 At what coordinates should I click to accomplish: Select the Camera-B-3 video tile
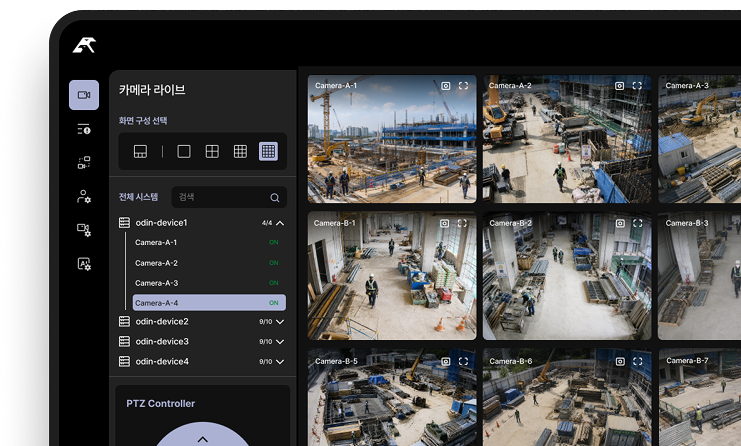(x=699, y=275)
